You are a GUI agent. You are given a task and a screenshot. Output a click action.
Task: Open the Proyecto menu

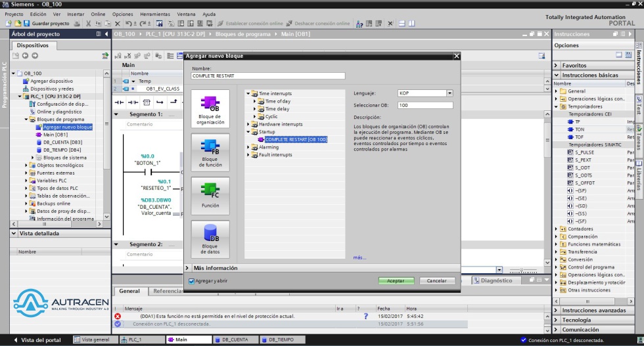click(14, 14)
